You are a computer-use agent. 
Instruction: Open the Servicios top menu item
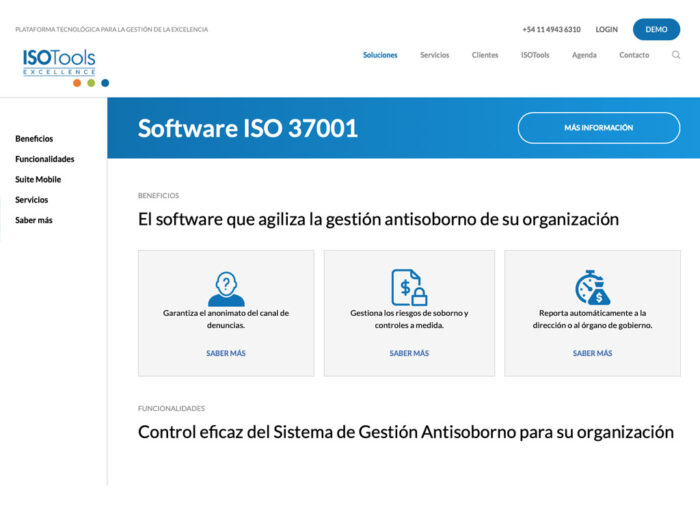(x=434, y=55)
